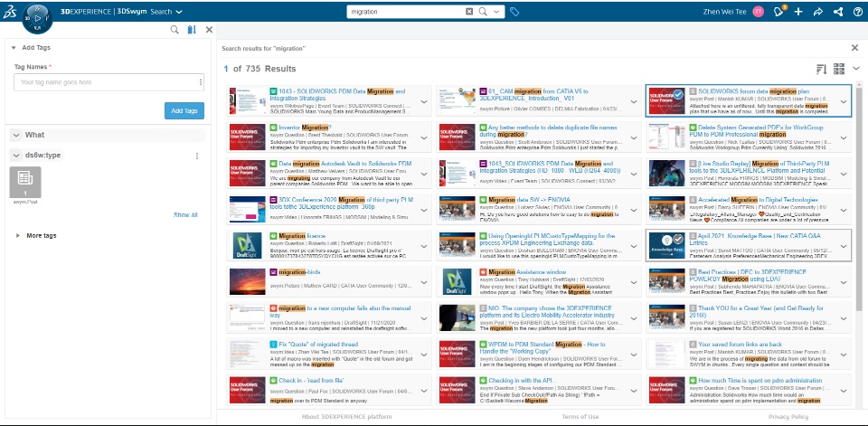Click idea icon of Fix Quote result
Image resolution: width=868 pixels, height=426 pixels.
pyautogui.click(x=273, y=344)
